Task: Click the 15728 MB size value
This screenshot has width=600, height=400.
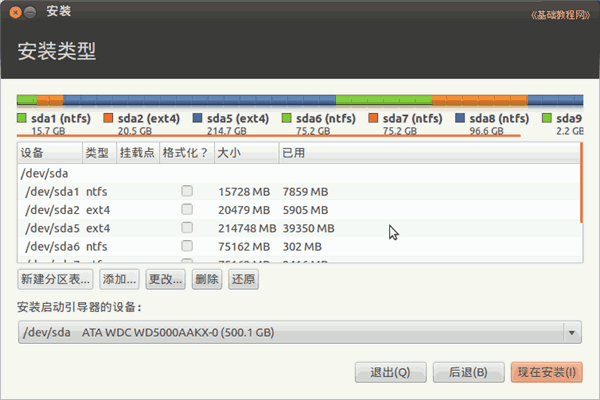Action: (x=244, y=191)
